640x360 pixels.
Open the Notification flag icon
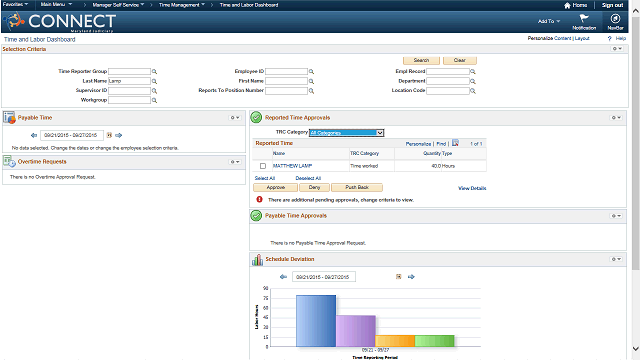click(x=584, y=18)
